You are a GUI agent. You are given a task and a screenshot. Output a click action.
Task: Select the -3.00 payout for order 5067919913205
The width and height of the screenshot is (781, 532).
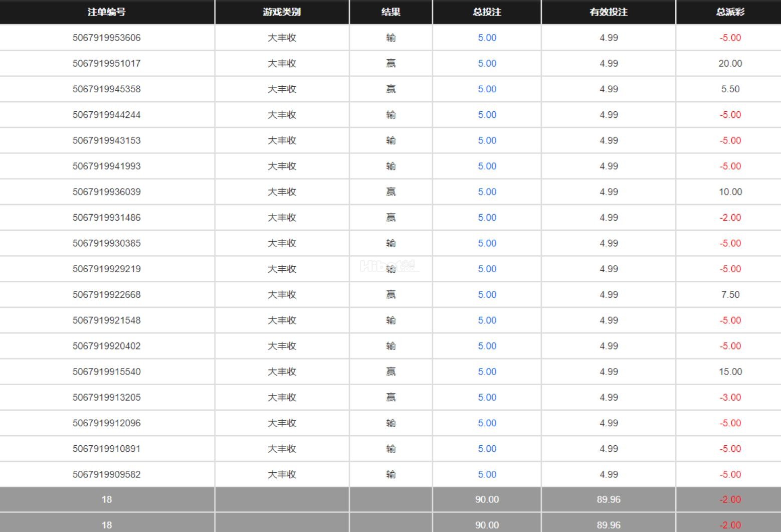coord(730,397)
